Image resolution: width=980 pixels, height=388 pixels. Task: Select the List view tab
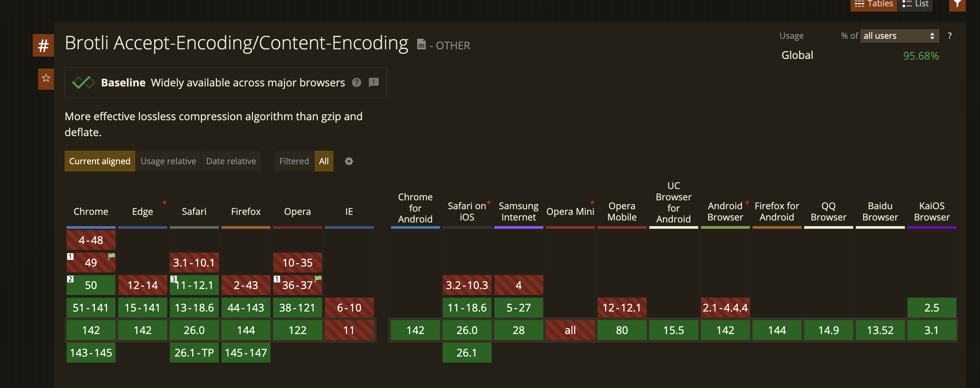tap(915, 5)
